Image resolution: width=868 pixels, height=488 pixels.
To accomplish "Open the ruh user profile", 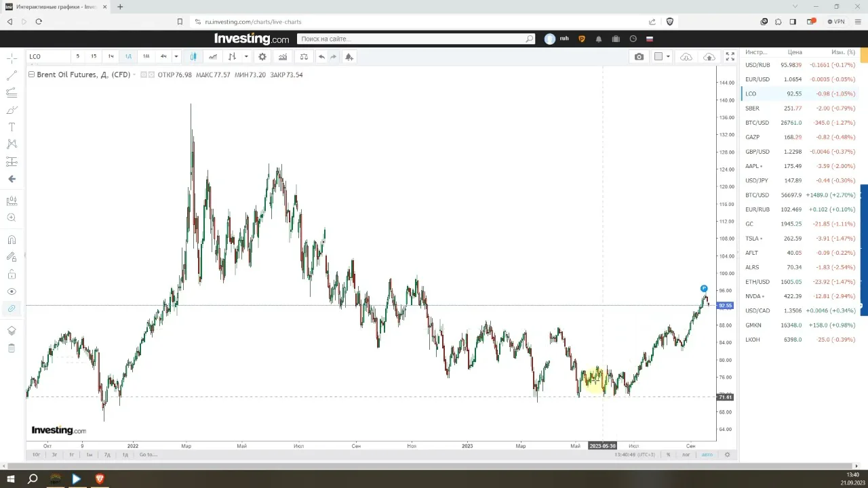I will (557, 39).
